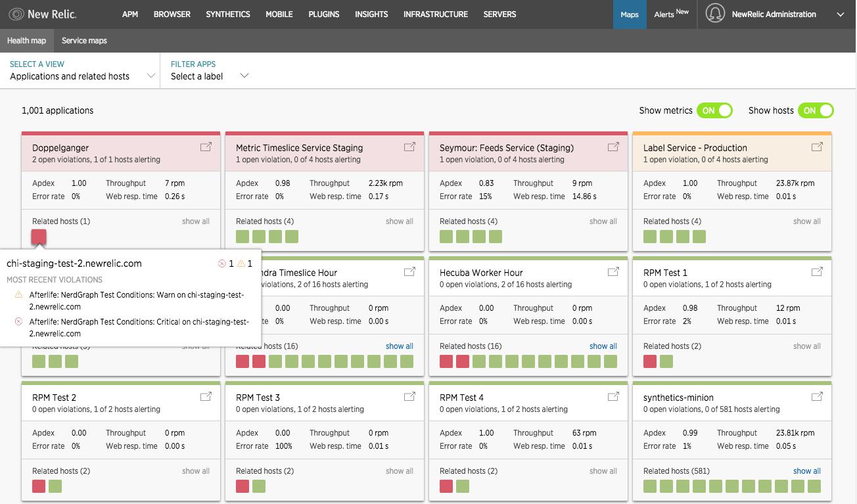
Task: Click first green host in synthetics-minion
Action: [650, 486]
